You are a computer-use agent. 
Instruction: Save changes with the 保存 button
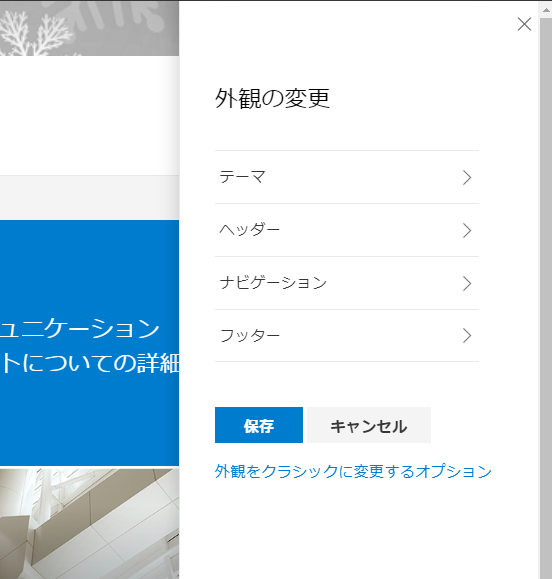coord(259,425)
